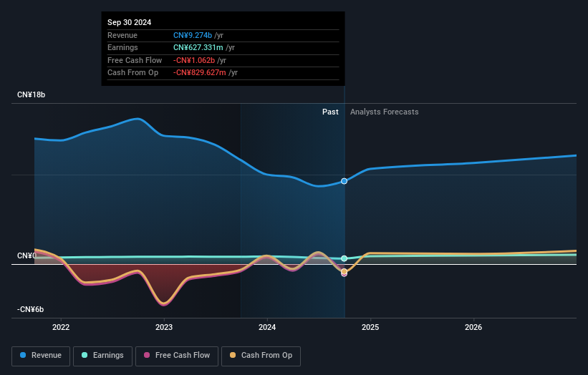Toggle the Free Cash Flow legend series
Viewport: 588px width, 375px height.
(x=177, y=356)
